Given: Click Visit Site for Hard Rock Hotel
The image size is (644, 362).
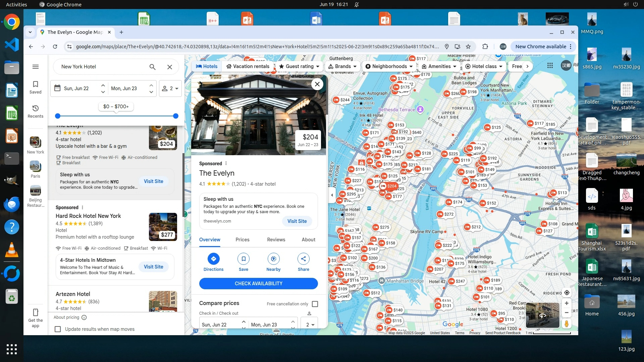Looking at the screenshot, I should pyautogui.click(x=153, y=267).
